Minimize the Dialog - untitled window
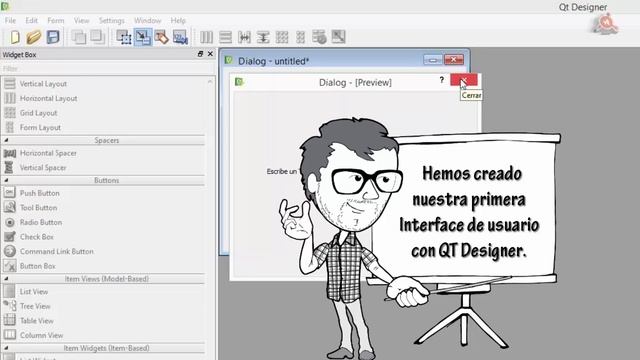Viewport: 640px width, 360px height. point(433,60)
